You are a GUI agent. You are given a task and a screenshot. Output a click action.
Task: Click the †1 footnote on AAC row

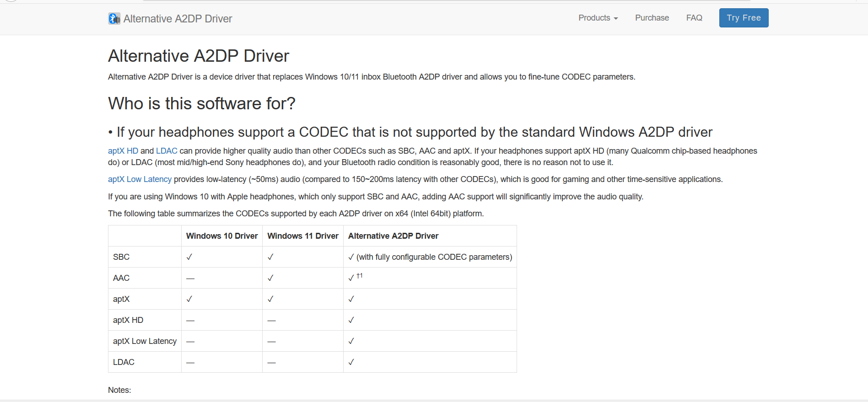360,275
